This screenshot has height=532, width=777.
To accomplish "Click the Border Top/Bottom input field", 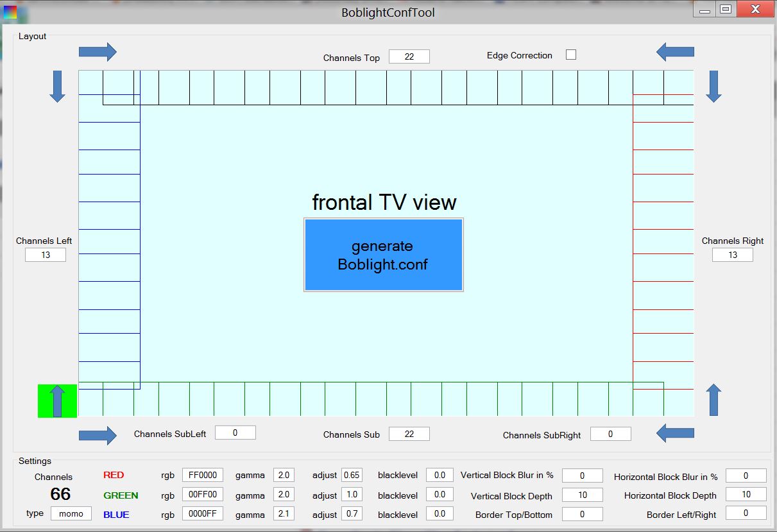I will point(583,514).
